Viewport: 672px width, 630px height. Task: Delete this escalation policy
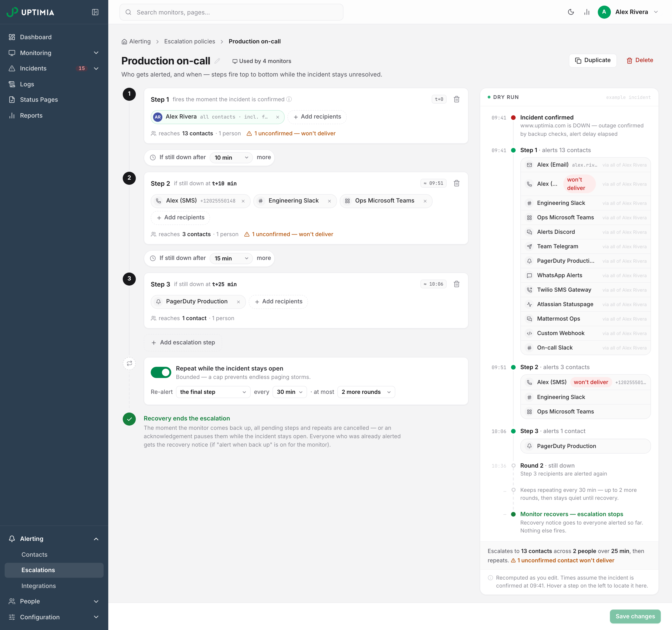coord(640,60)
